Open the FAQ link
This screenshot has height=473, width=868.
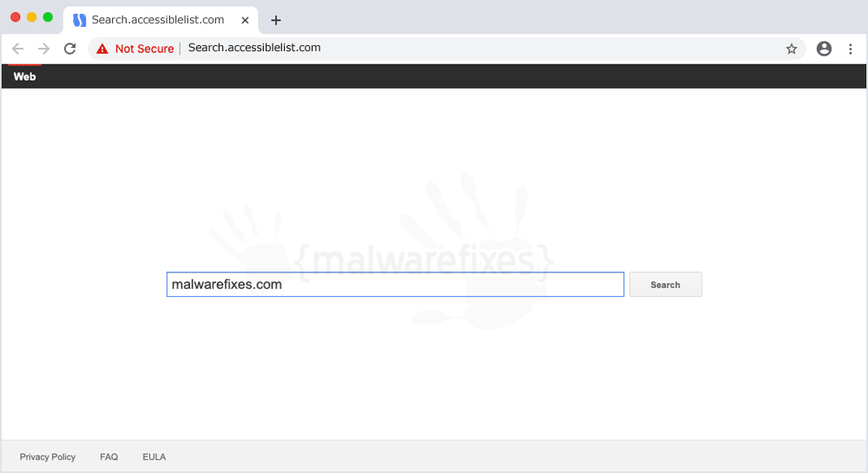[x=109, y=457]
